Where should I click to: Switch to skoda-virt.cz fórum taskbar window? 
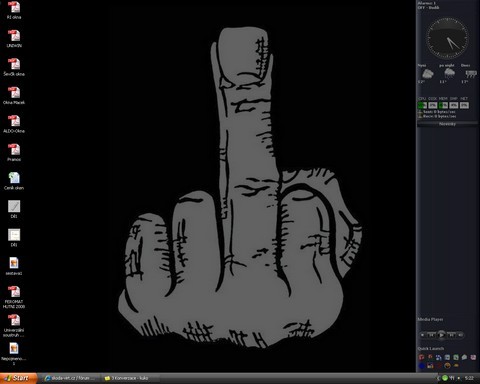point(70,378)
